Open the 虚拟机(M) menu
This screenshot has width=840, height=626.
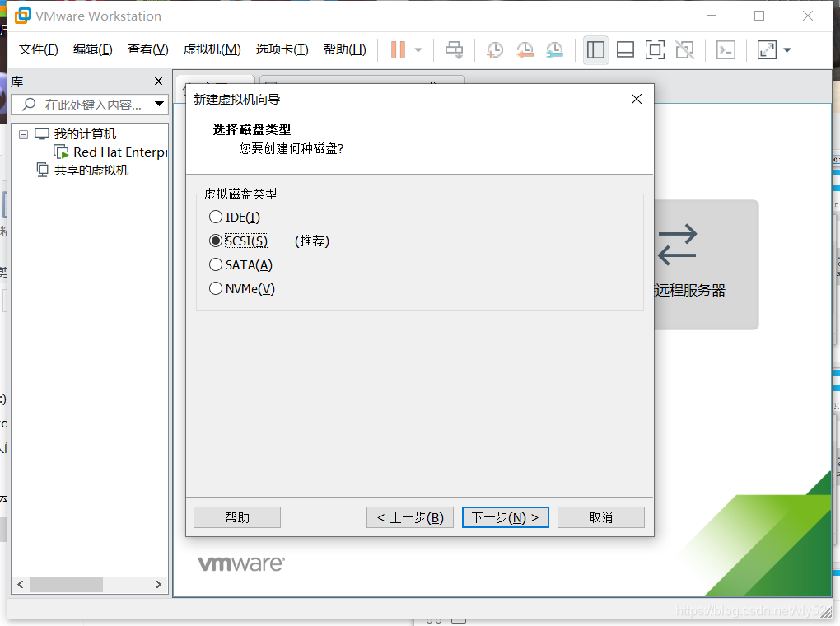[x=212, y=49]
